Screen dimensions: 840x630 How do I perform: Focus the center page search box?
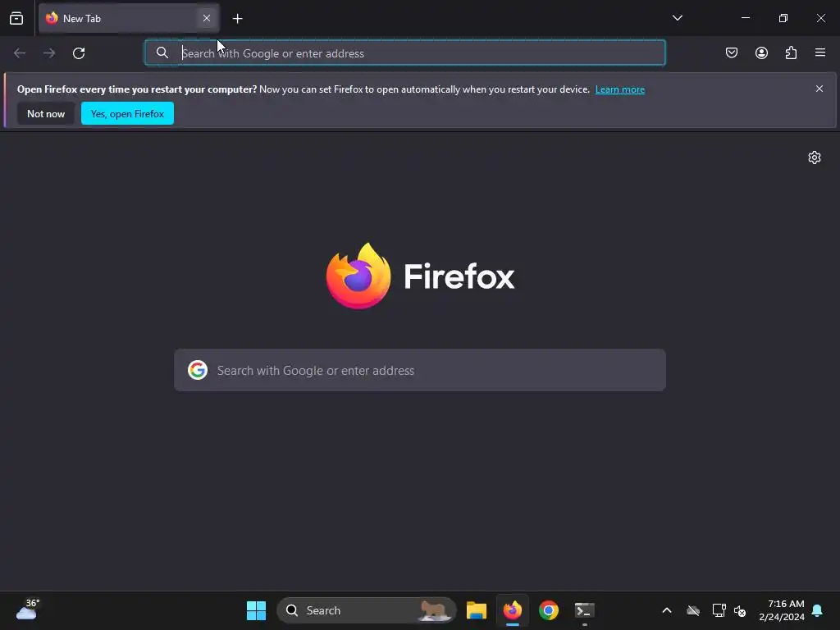pos(420,370)
